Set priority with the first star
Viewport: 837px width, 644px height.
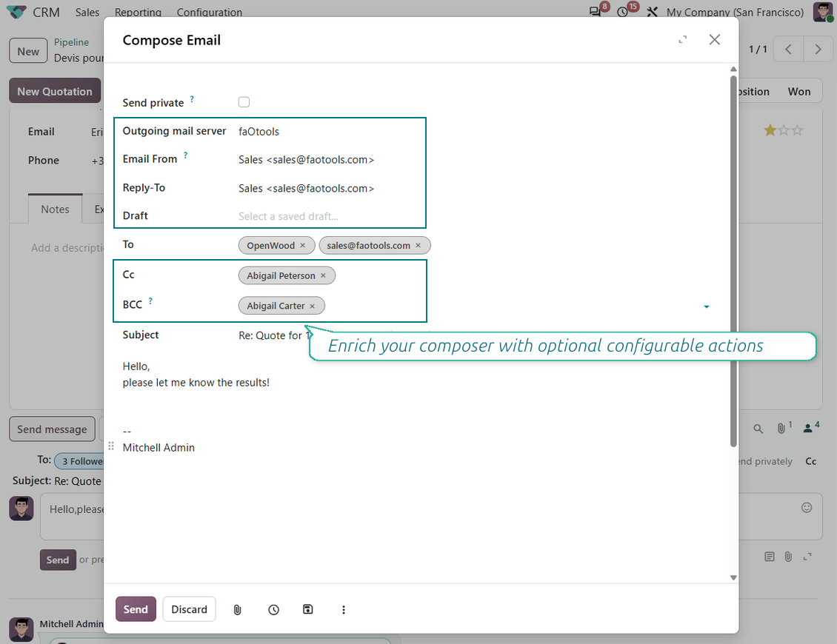click(770, 130)
